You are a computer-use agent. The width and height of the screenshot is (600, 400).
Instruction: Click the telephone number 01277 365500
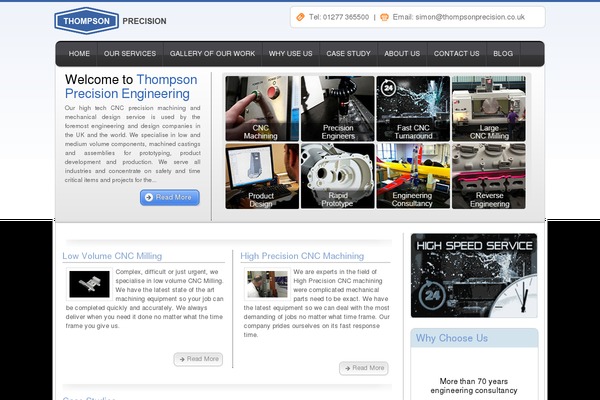[346, 17]
